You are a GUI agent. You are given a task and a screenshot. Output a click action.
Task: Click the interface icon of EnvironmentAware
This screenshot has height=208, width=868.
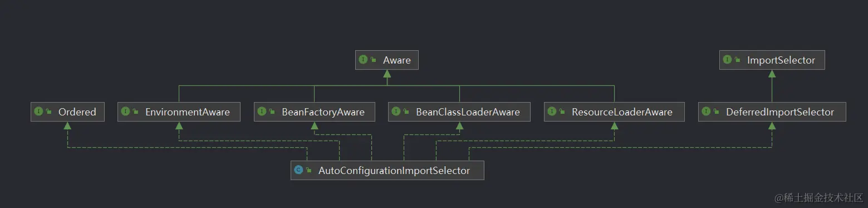tap(126, 112)
